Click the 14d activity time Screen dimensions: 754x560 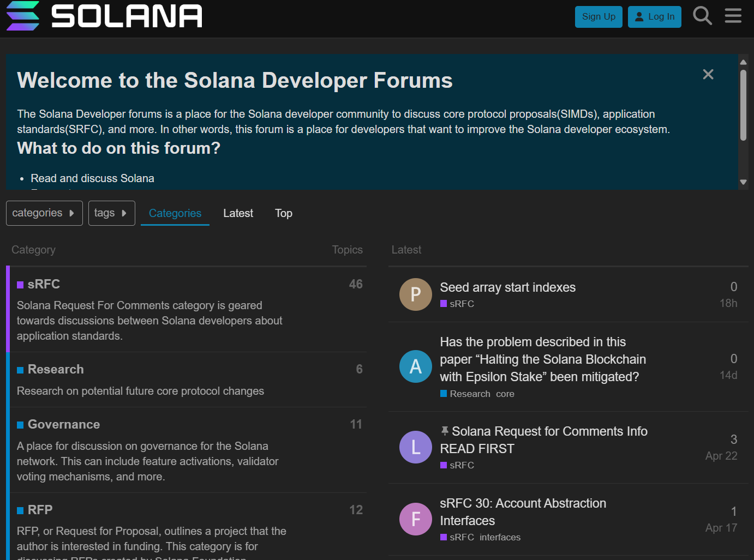point(728,375)
